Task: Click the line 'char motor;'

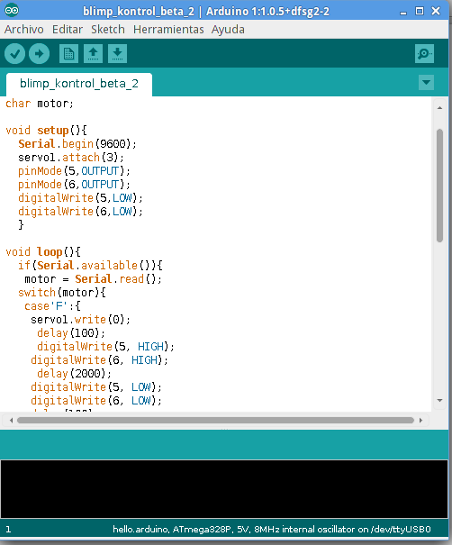Action: (x=39, y=104)
